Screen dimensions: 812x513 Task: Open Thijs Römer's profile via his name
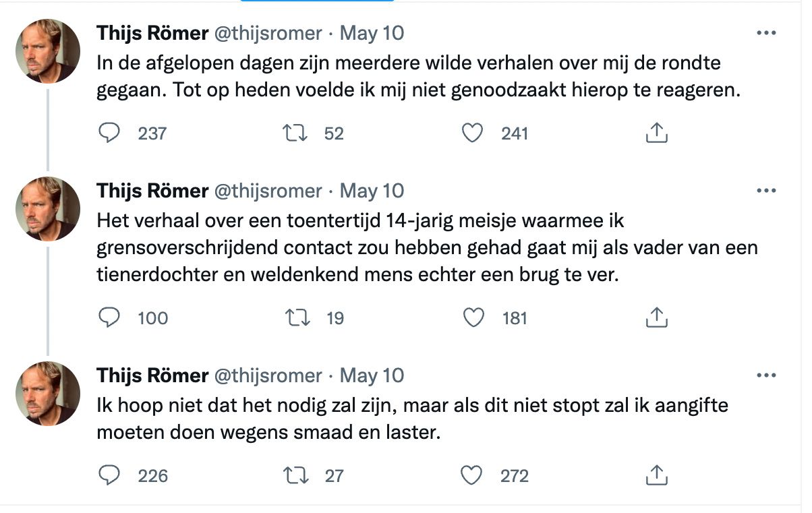tap(150, 32)
